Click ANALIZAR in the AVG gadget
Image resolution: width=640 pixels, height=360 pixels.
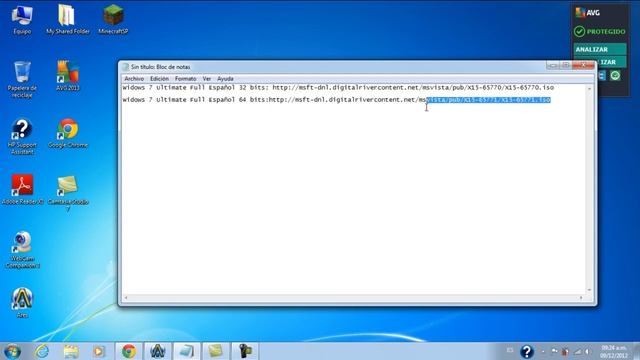pos(600,49)
